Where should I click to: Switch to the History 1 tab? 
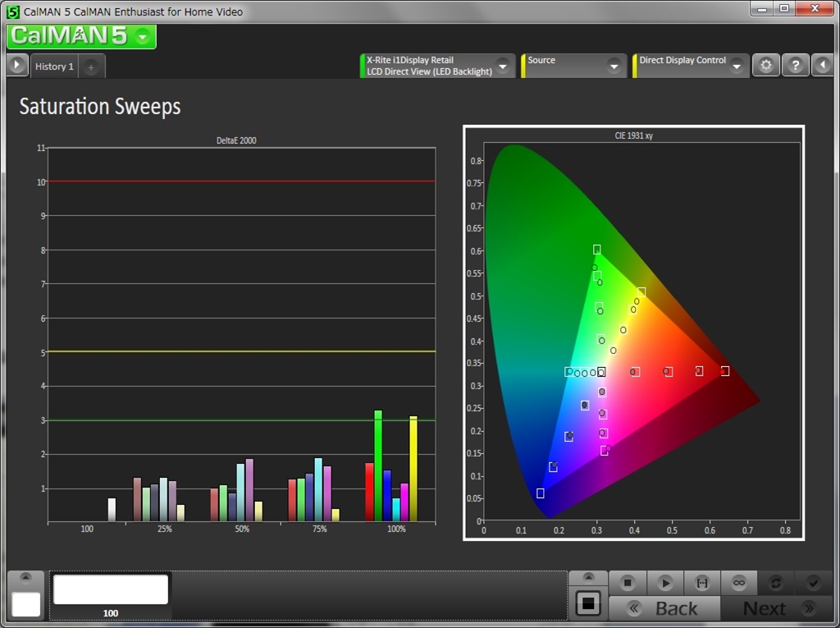(x=54, y=66)
